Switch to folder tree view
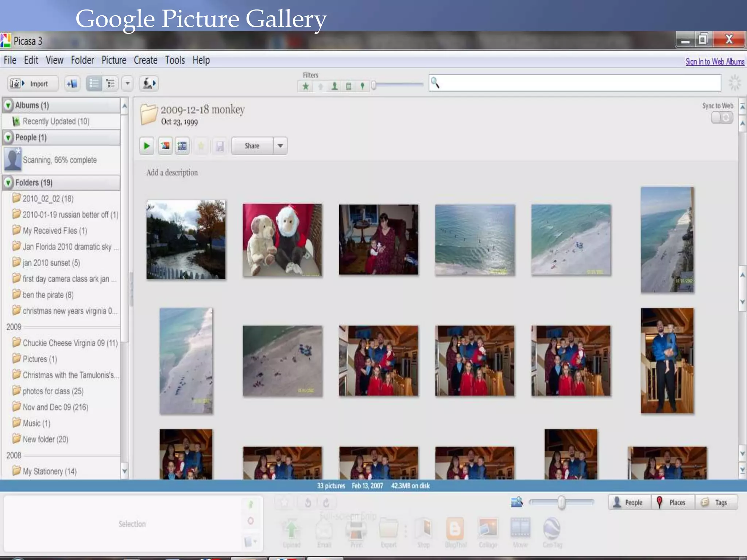This screenshot has height=560, width=747. [x=110, y=83]
